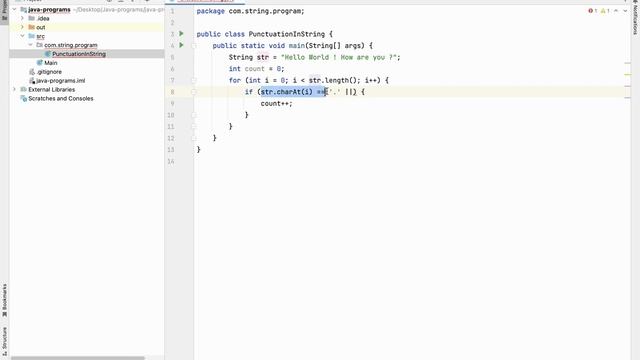Collapse the java-programs root node
This screenshot has height=360, width=640.
[x=15, y=9]
